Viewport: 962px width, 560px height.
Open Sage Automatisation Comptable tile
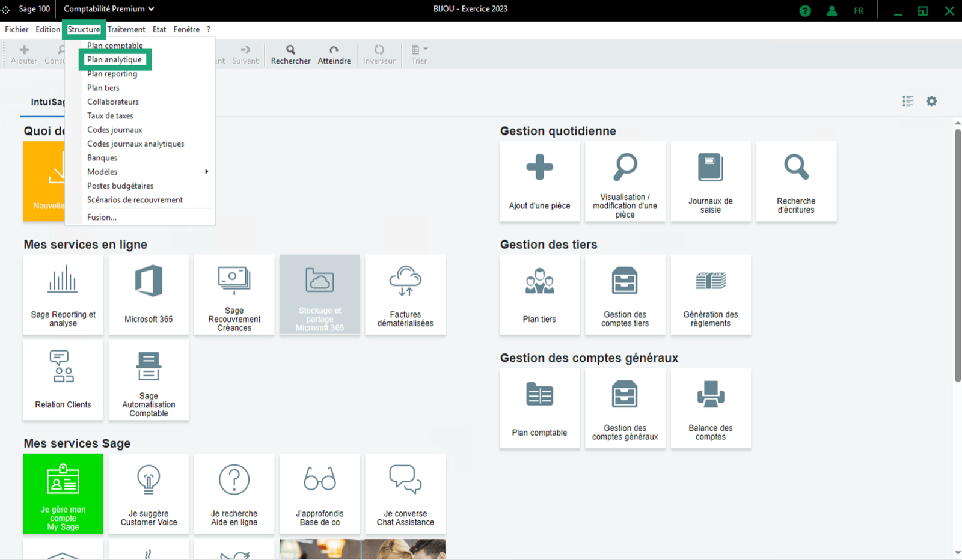pyautogui.click(x=149, y=380)
